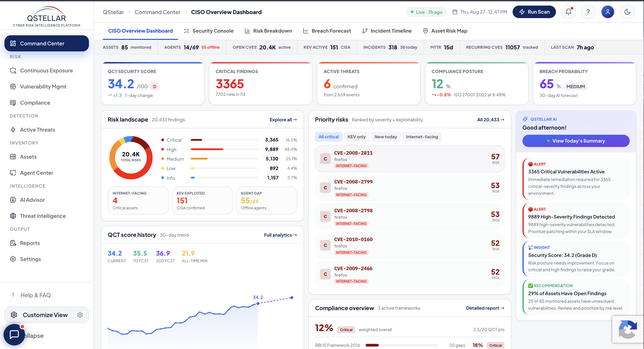This screenshot has height=349, width=644.
Task: Open AI Advisor brain icon
Action: coord(13,200)
